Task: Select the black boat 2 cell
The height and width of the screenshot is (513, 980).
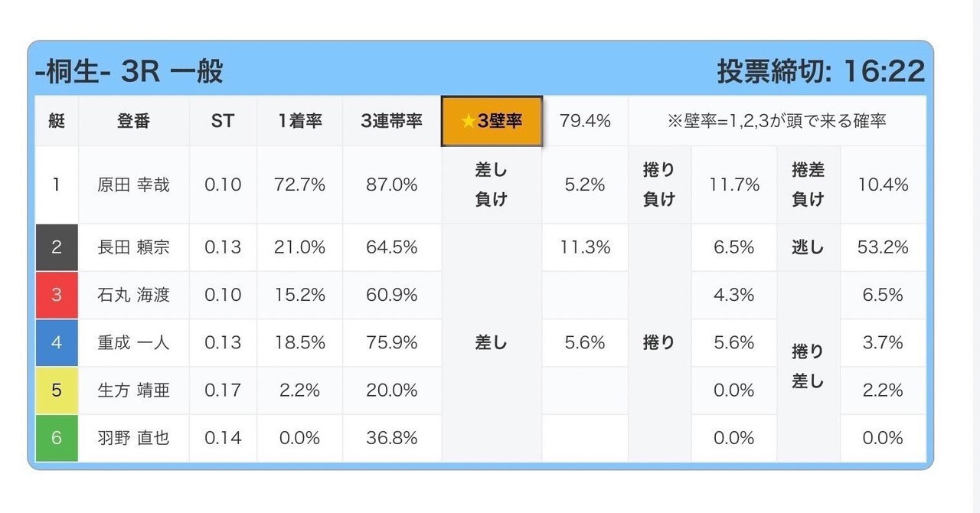Action: (x=57, y=247)
